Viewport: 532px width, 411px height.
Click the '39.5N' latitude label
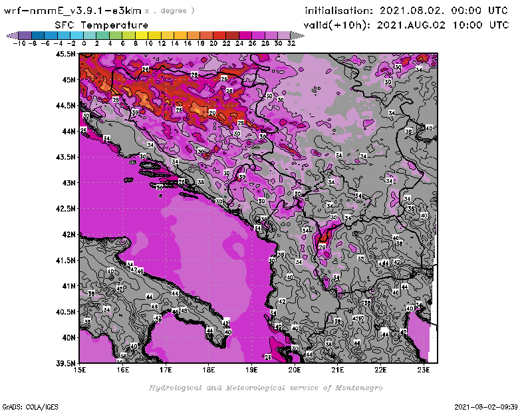coord(65,363)
